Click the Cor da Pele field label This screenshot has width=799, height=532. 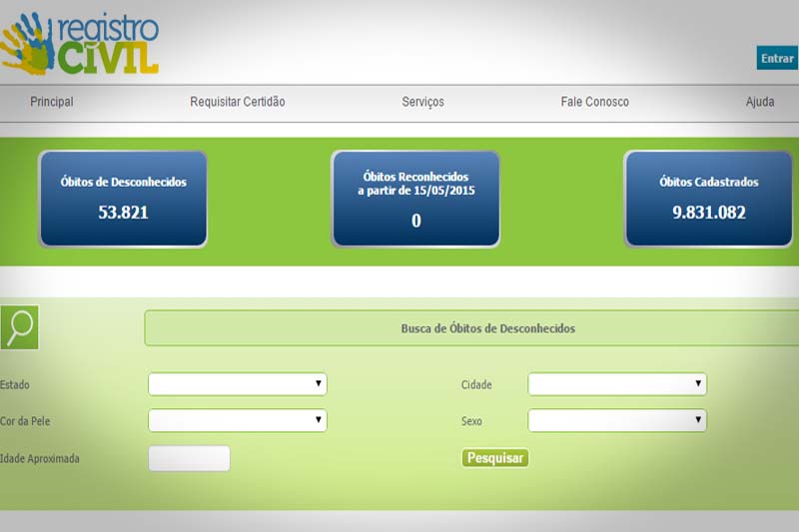[x=26, y=421]
